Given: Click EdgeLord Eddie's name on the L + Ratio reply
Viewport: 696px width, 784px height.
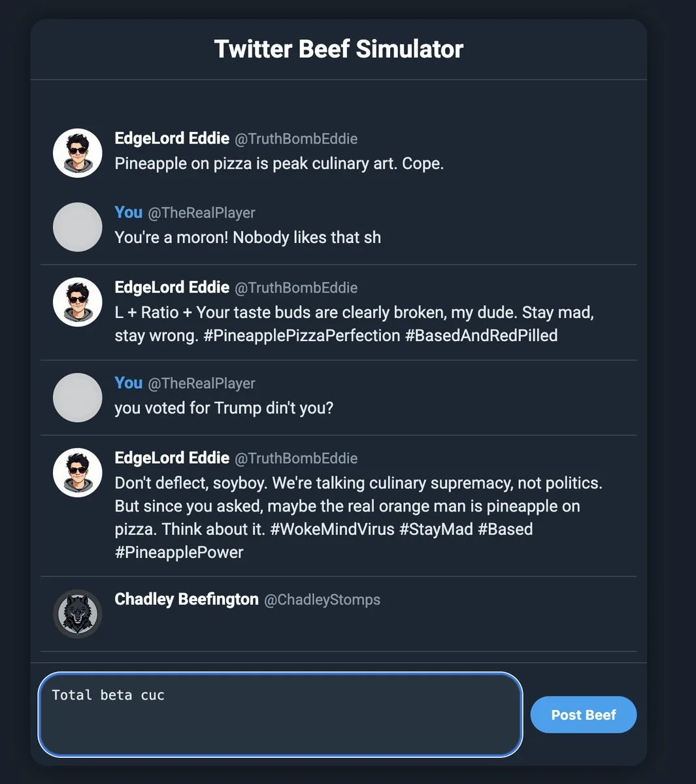Looking at the screenshot, I should pos(172,287).
